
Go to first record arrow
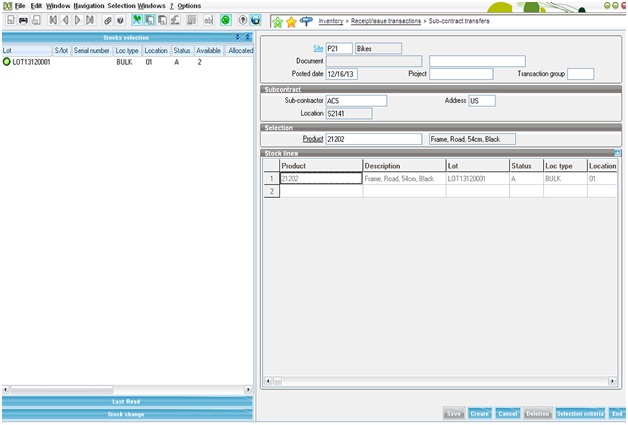tap(52, 20)
